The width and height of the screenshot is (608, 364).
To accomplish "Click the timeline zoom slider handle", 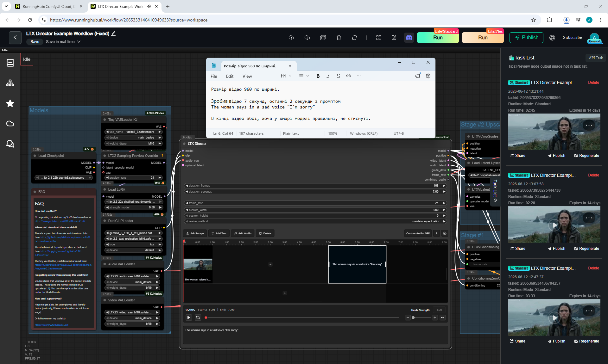I will coord(413,318).
